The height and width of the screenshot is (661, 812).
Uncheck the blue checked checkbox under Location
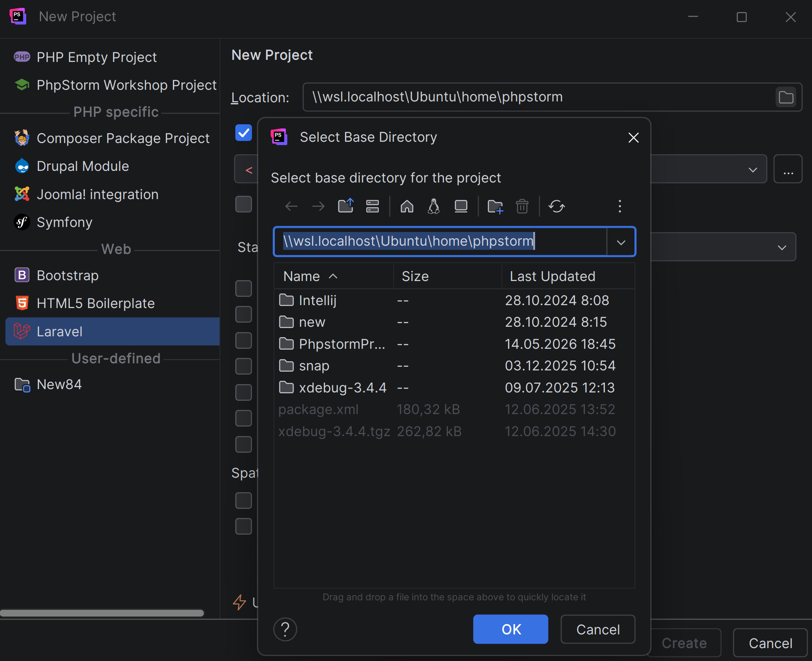(x=244, y=133)
